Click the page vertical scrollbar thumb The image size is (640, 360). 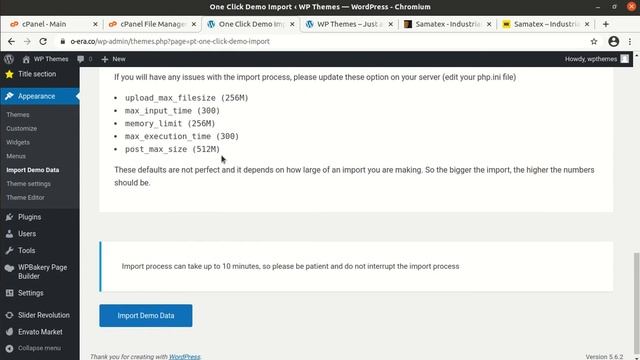636,304
